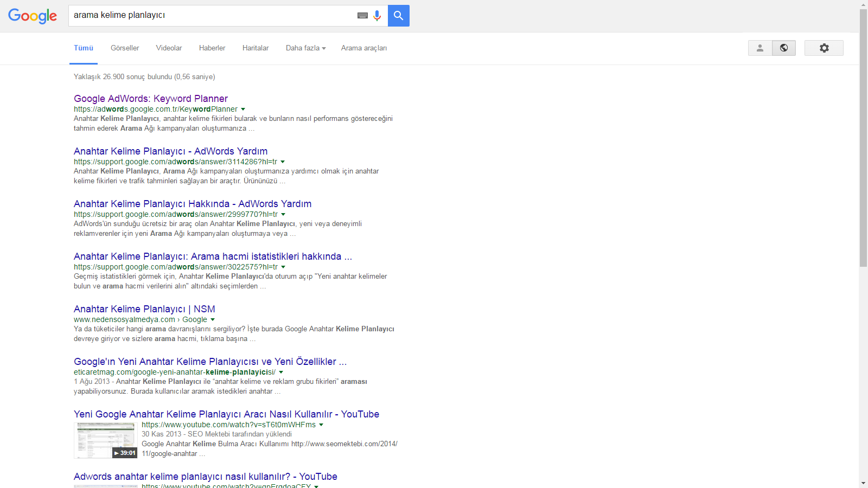
Task: Click into the search query input field
Action: 212,15
